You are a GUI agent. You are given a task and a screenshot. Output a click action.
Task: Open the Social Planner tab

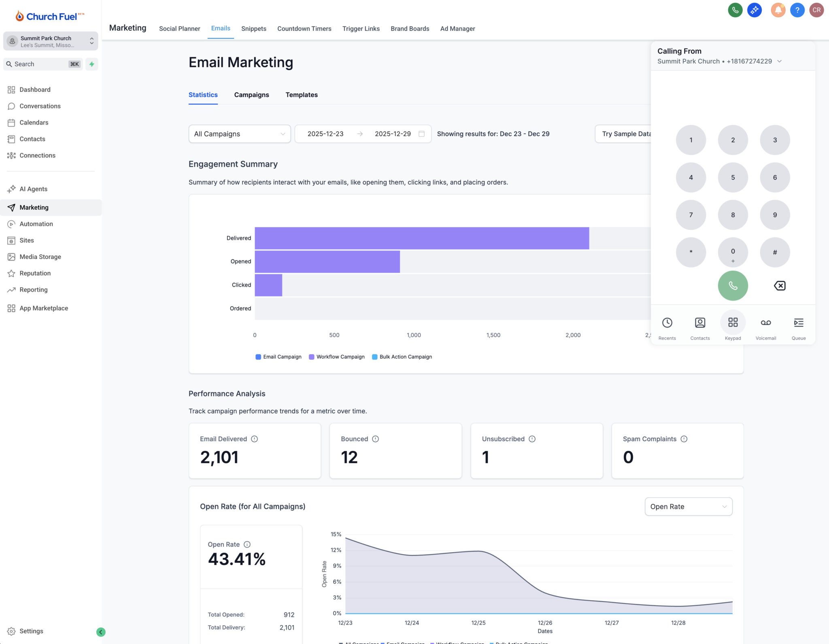click(x=179, y=29)
